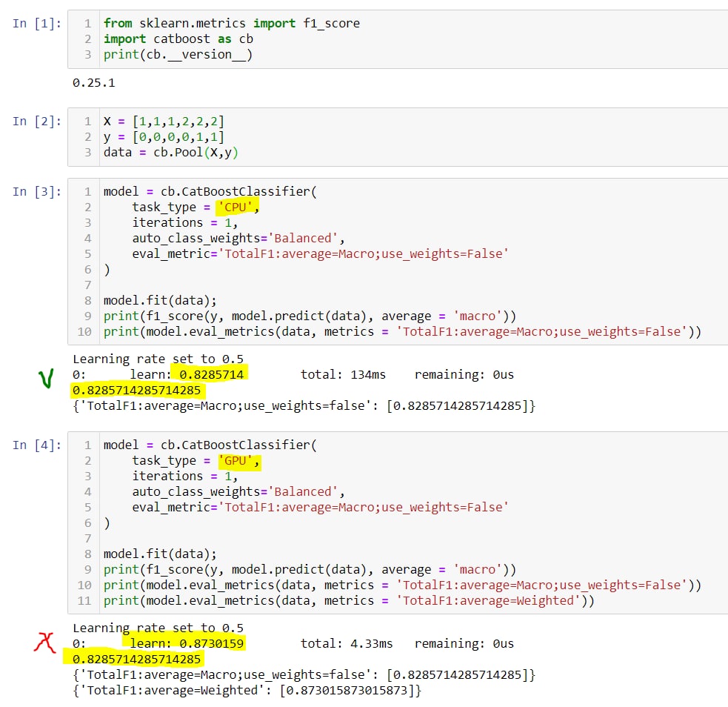Click the X = [1,1,1,2,2,2] line

tap(164, 122)
